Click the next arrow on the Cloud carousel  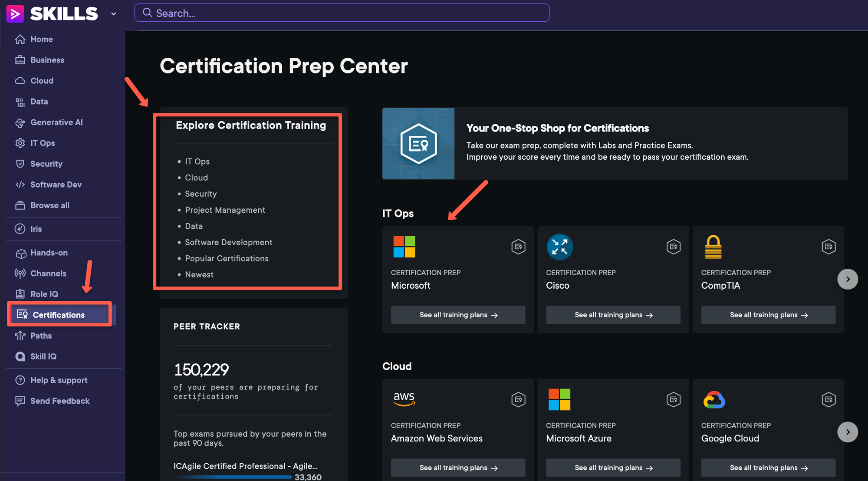(x=848, y=432)
